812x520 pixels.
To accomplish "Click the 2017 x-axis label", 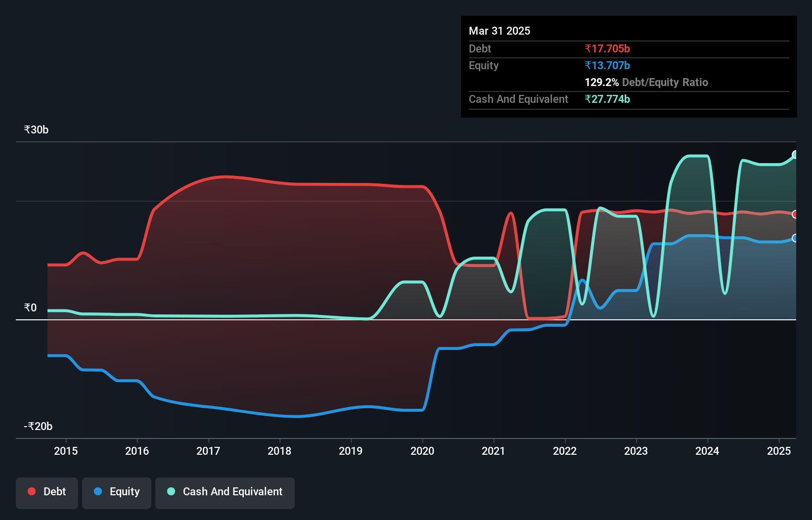I will pyautogui.click(x=208, y=451).
